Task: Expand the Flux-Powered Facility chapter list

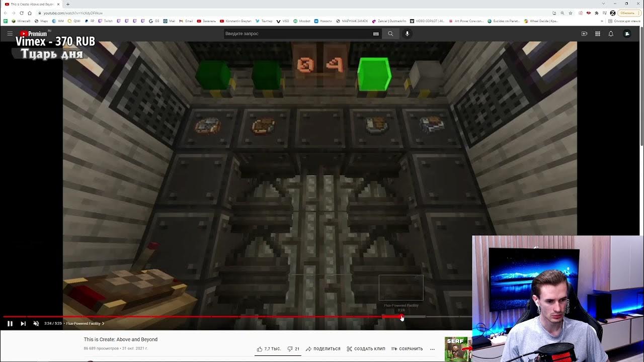Action: click(x=85, y=323)
